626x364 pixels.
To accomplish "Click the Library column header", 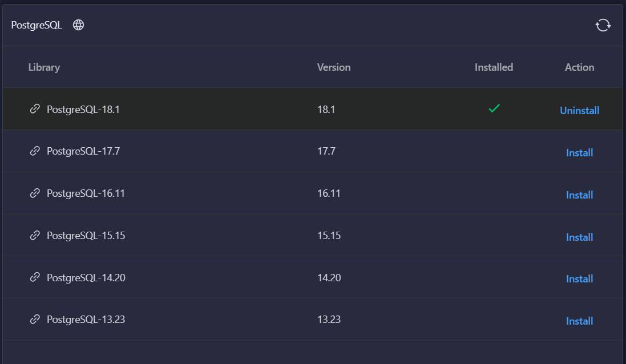I will pyautogui.click(x=44, y=67).
